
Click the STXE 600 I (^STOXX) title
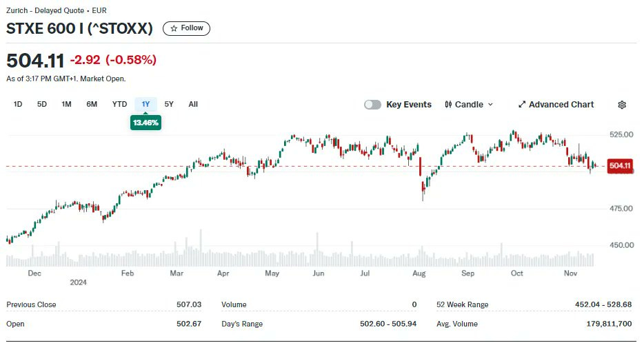(x=79, y=28)
